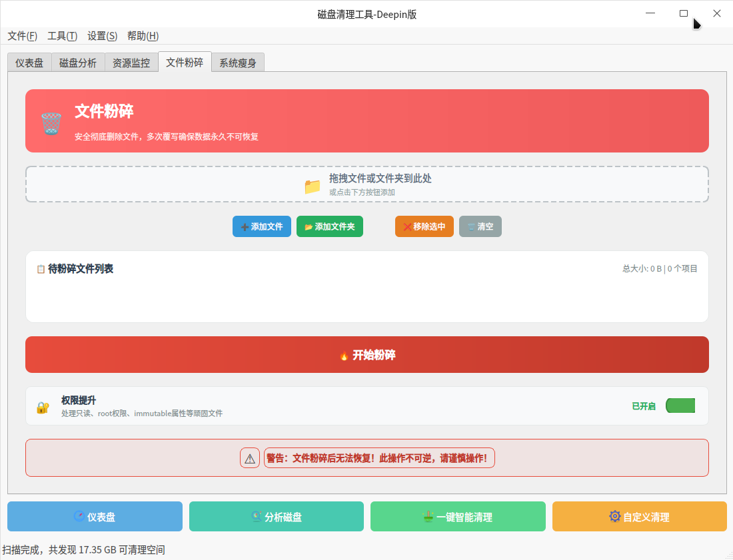Toggle the 权限提升 switch off

[680, 406]
